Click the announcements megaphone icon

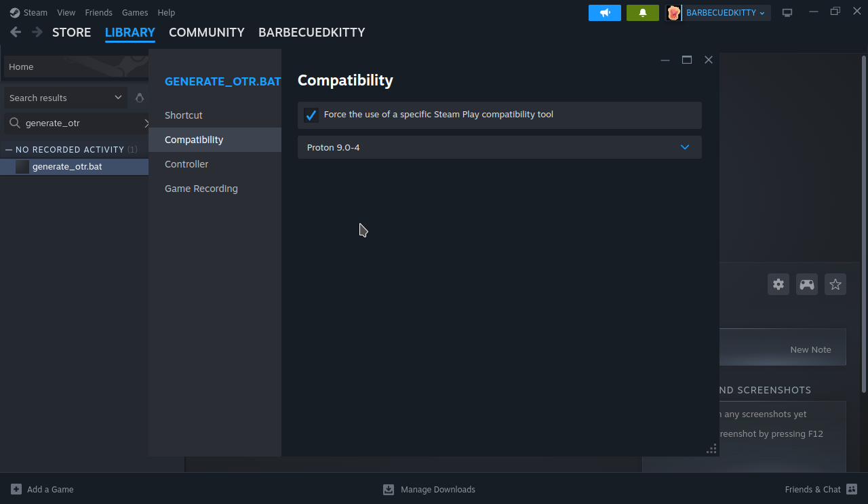(604, 13)
